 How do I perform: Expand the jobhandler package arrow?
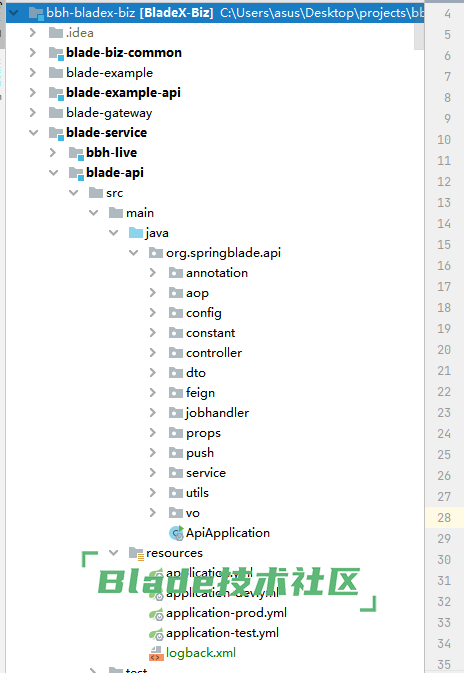click(153, 413)
